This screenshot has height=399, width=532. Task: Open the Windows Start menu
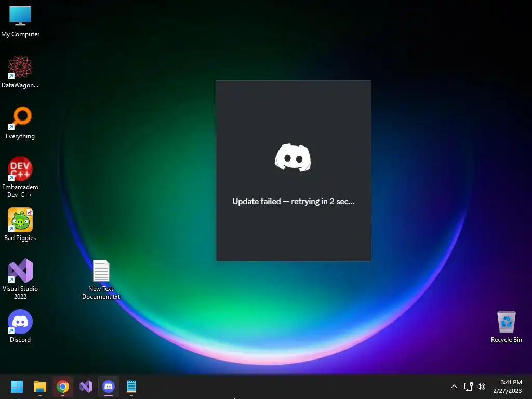[17, 387]
